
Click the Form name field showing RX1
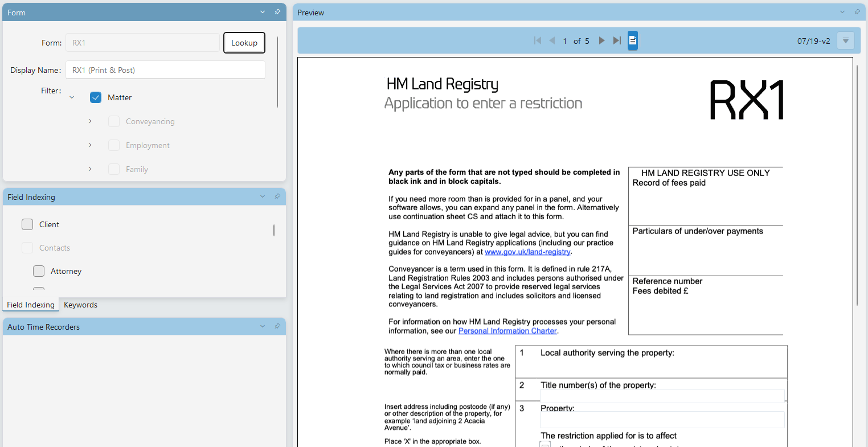(142, 43)
